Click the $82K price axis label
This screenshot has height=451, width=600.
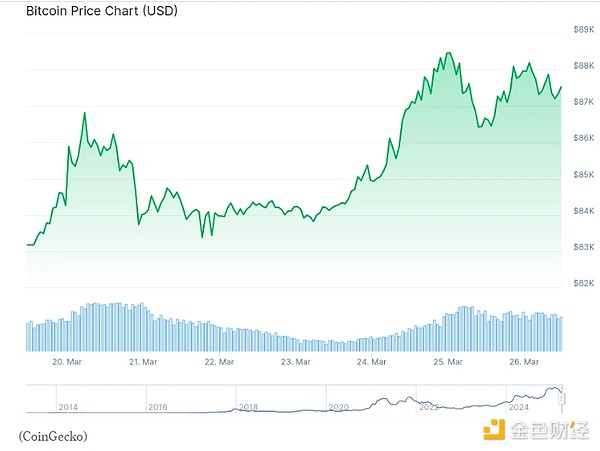(x=582, y=283)
